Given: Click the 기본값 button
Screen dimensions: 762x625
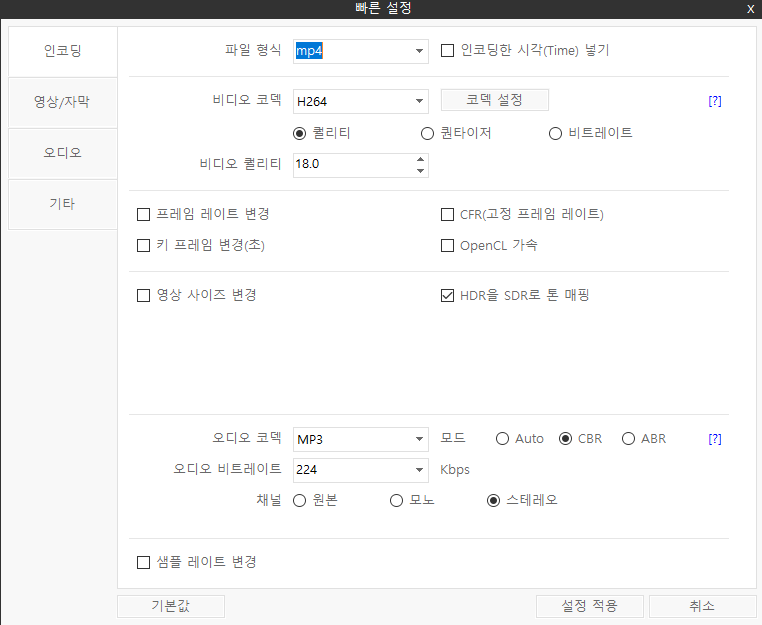Looking at the screenshot, I should [x=171, y=606].
